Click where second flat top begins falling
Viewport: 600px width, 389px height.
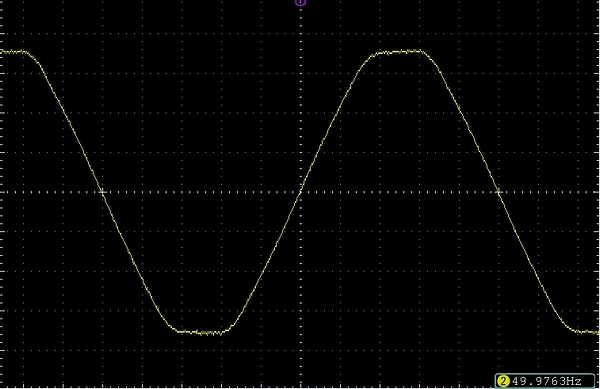click(x=422, y=52)
